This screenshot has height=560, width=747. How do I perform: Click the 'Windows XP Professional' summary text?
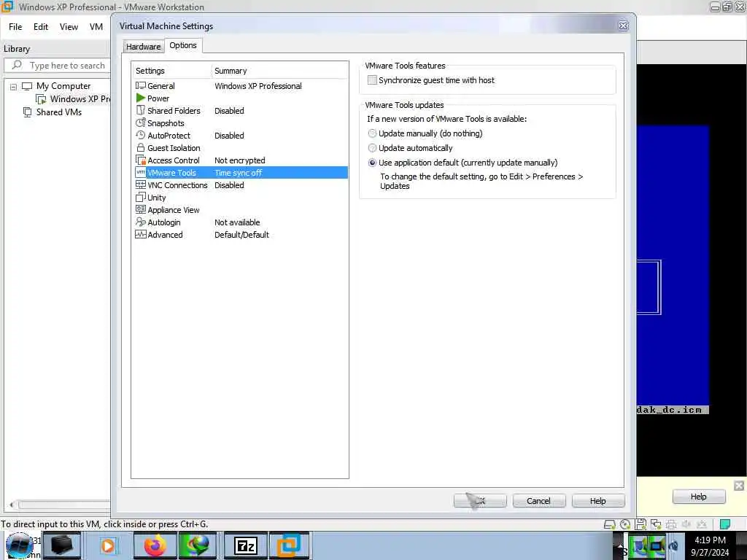258,86
